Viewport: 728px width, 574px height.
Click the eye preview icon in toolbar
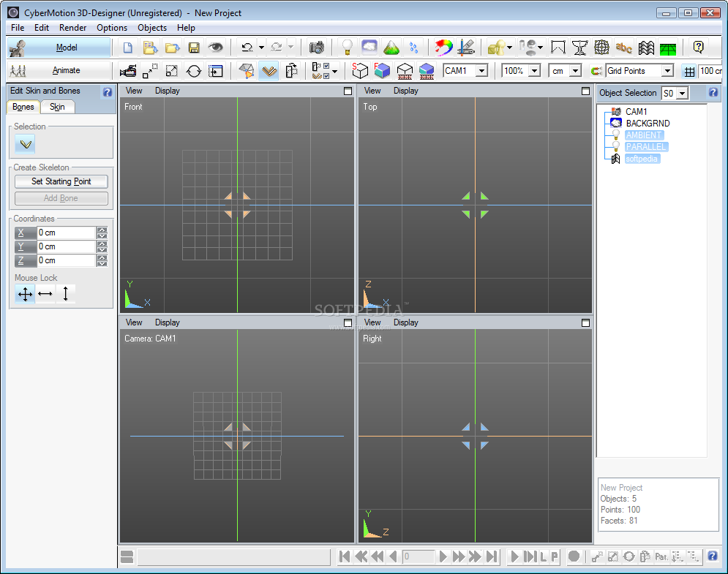(215, 48)
